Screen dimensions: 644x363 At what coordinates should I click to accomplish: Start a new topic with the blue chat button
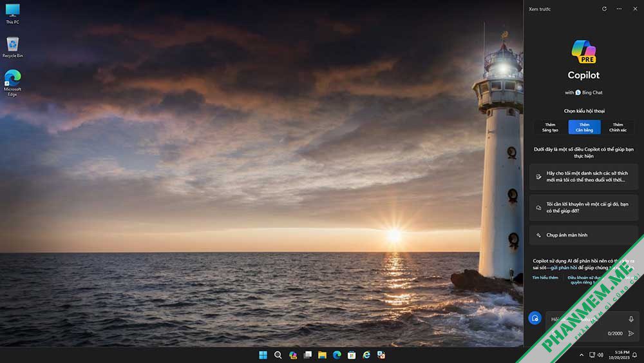[x=535, y=319]
